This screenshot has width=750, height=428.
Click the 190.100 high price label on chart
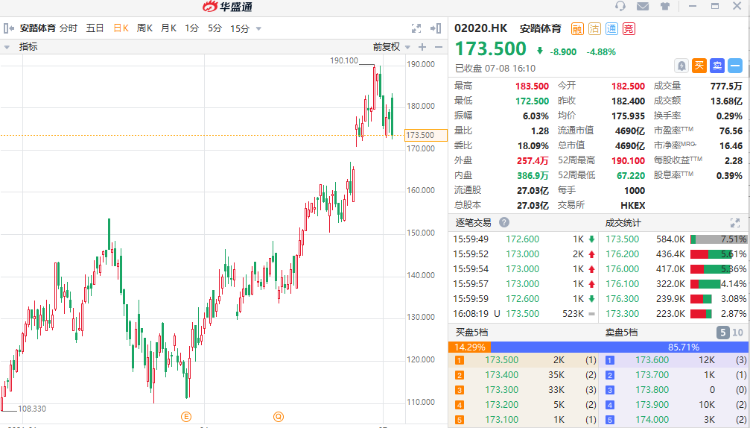point(344,61)
